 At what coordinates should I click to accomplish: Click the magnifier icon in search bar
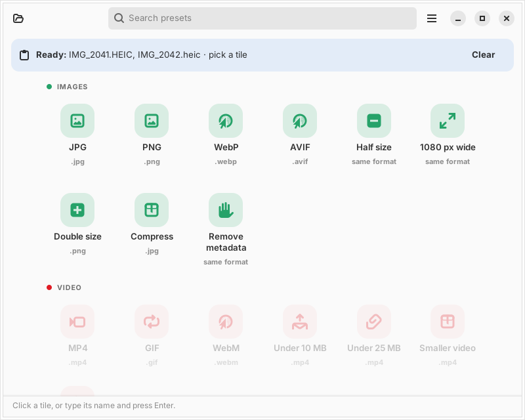[119, 18]
